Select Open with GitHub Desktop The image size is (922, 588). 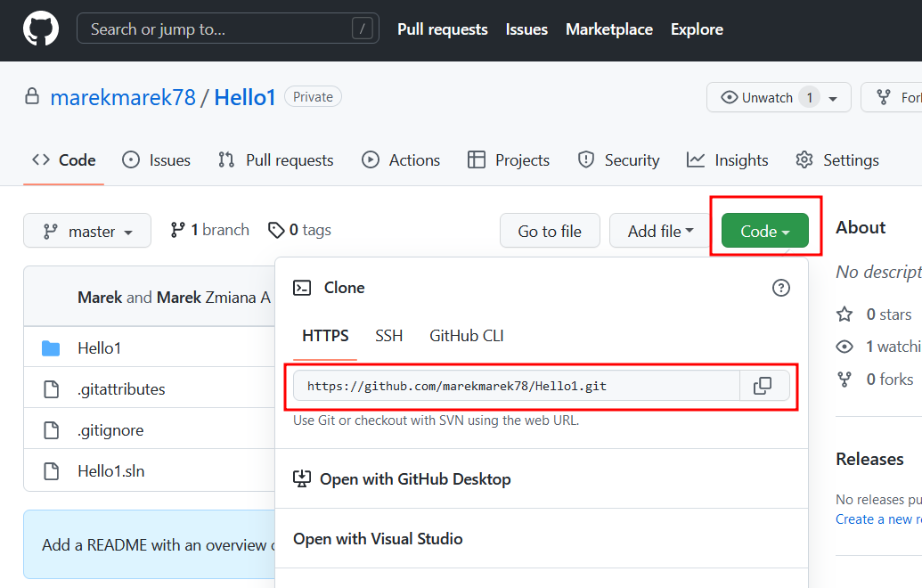pos(415,479)
